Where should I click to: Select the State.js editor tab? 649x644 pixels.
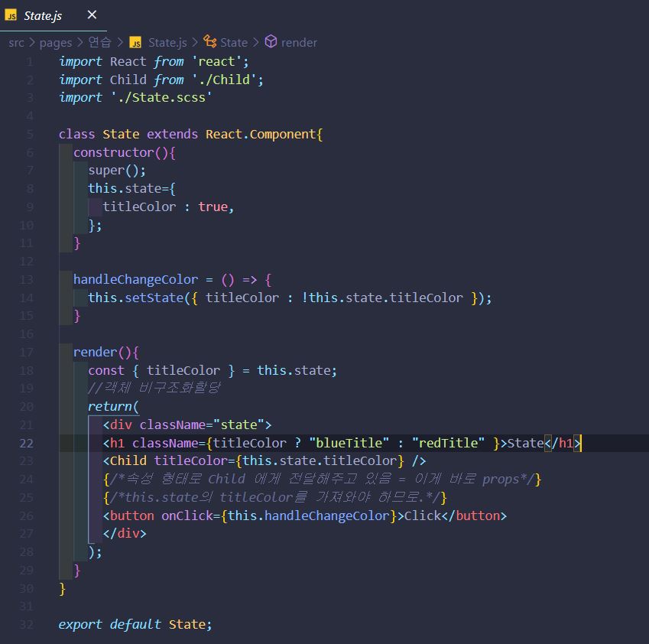coord(53,15)
